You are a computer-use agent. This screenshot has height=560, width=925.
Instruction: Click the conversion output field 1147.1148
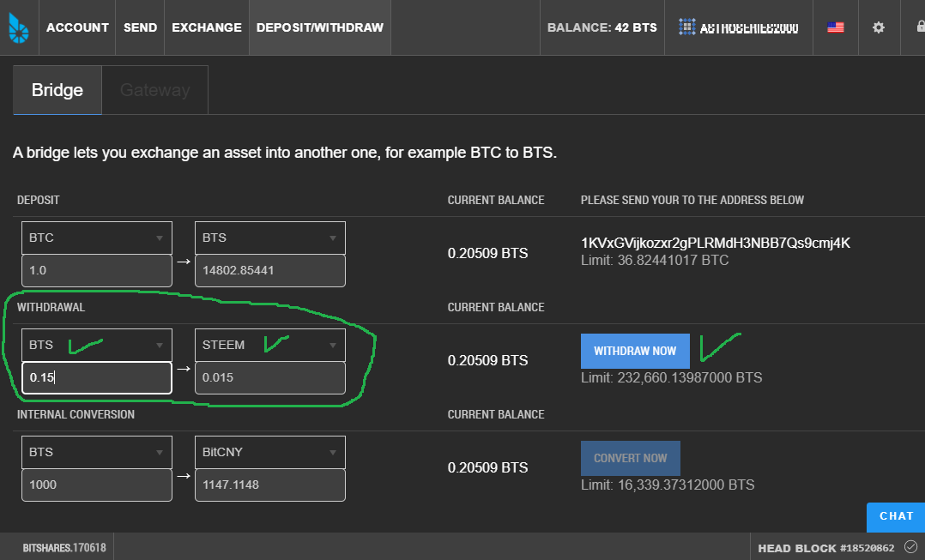(269, 485)
